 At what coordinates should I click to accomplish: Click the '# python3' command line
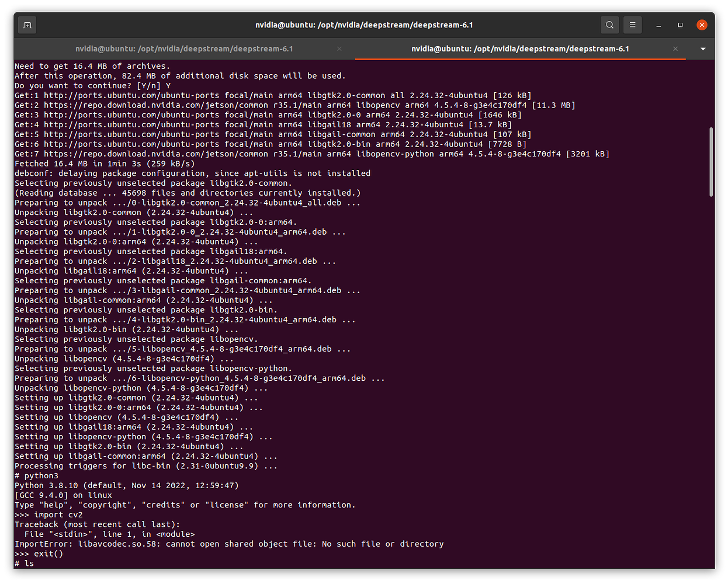36,476
